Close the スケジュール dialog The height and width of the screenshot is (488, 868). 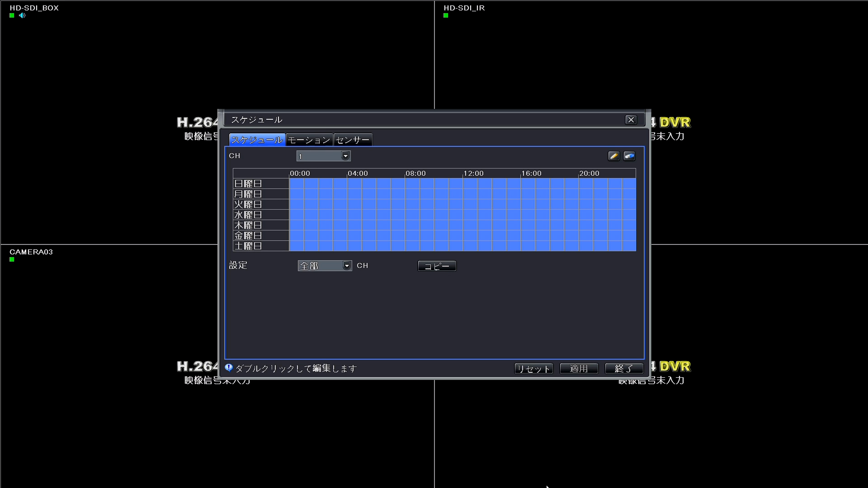pyautogui.click(x=631, y=119)
